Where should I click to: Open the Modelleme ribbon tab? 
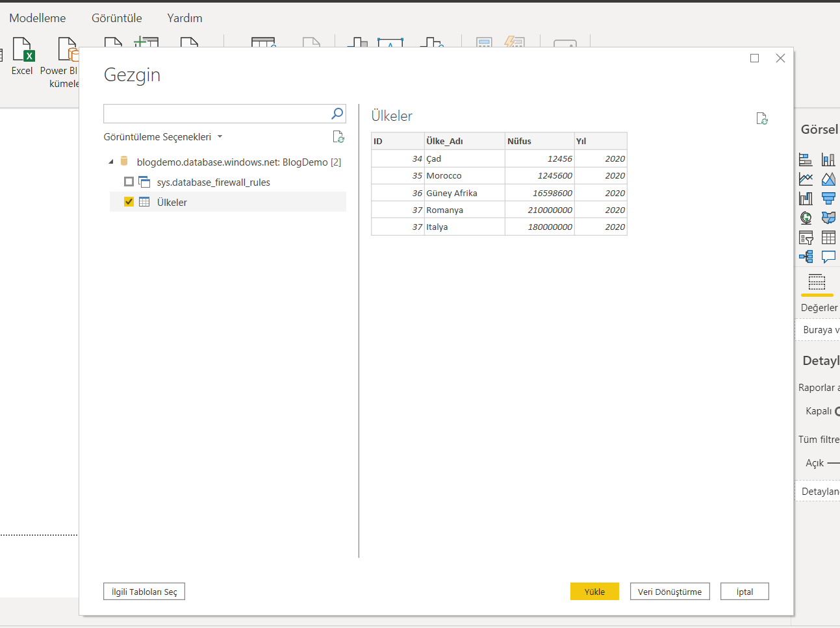point(37,18)
